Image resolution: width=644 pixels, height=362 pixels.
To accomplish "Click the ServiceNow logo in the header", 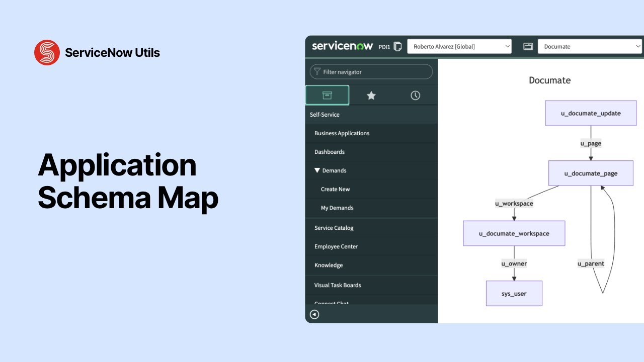I will [342, 46].
